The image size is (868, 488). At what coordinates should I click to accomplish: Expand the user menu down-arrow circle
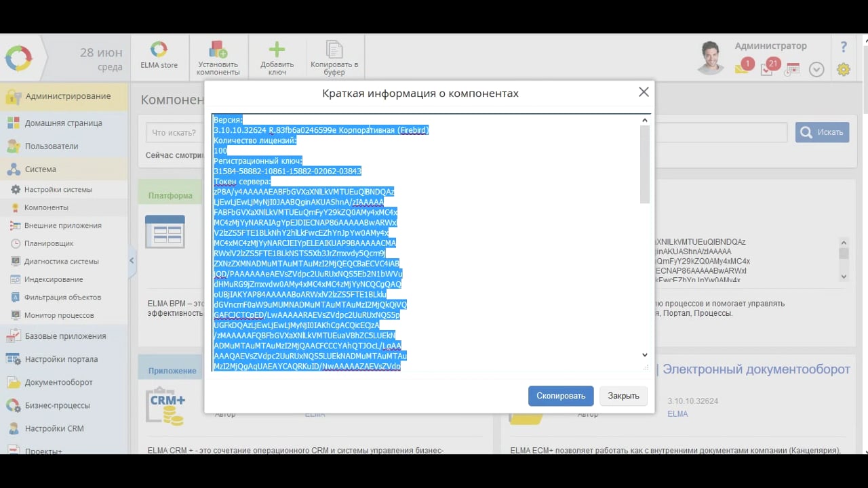coord(816,69)
